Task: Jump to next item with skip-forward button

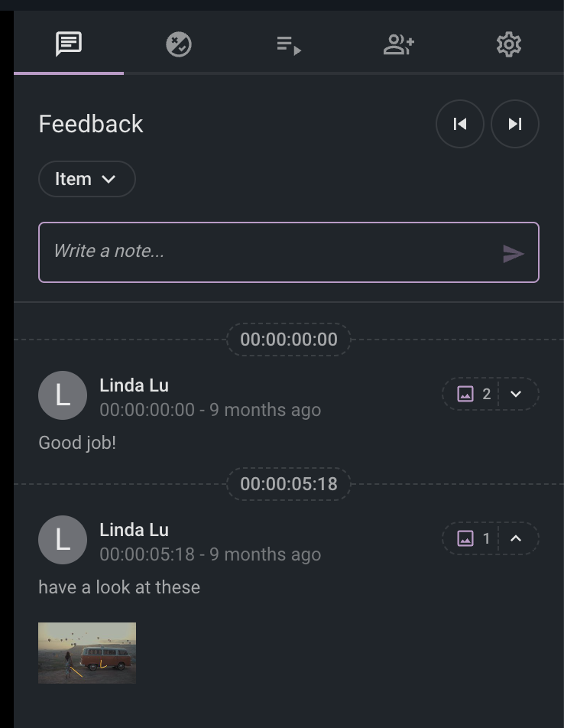Action: (x=515, y=124)
